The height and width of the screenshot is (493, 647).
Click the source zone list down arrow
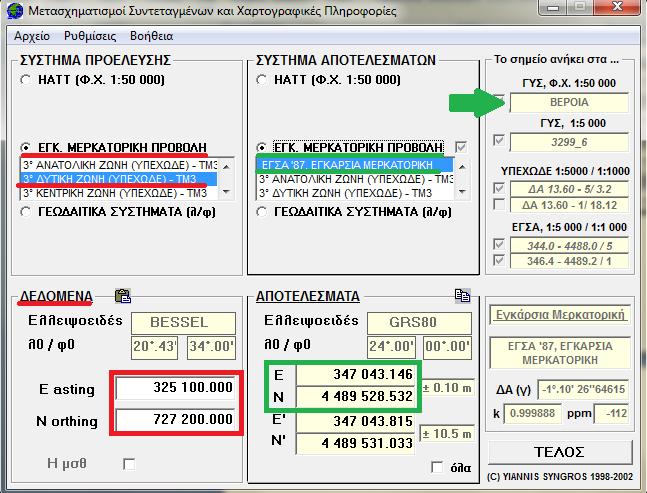click(x=226, y=192)
